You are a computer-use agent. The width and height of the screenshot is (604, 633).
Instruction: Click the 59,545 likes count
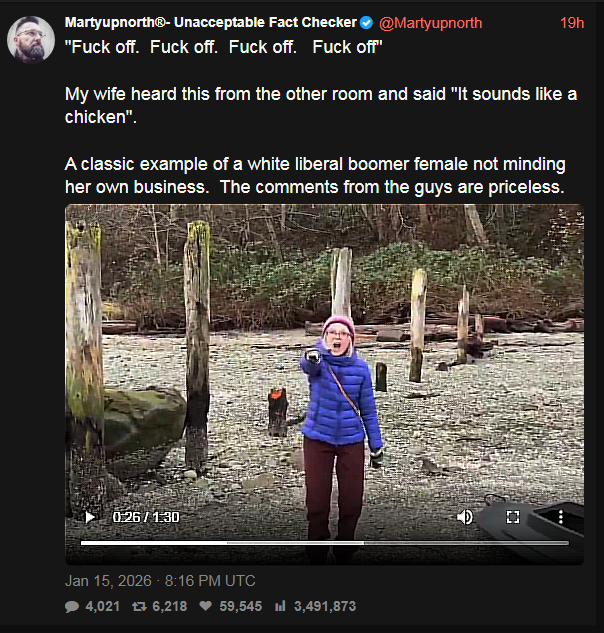(x=241, y=606)
